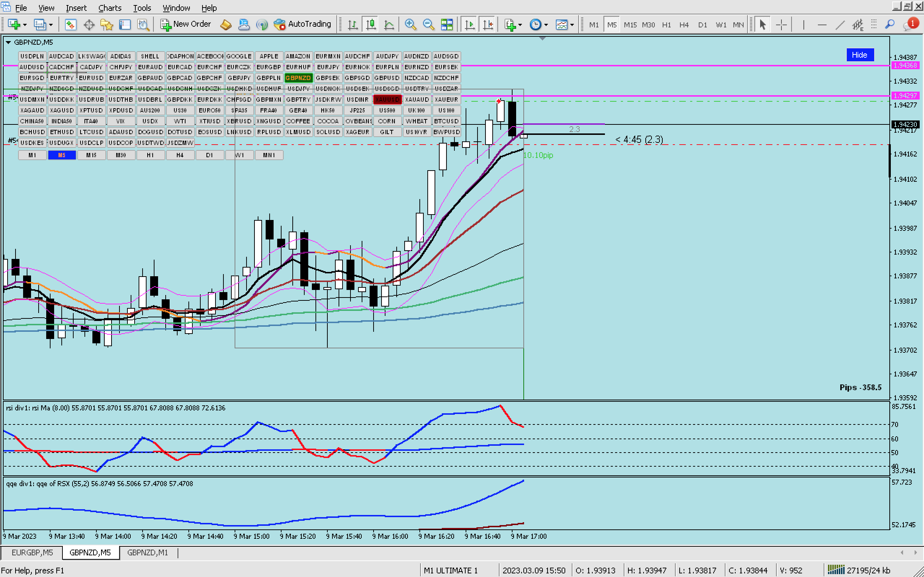Click the blue Hide button
The image size is (924, 577).
click(x=859, y=55)
